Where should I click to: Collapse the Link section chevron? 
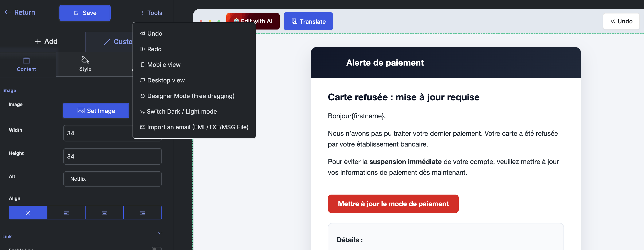(x=160, y=233)
